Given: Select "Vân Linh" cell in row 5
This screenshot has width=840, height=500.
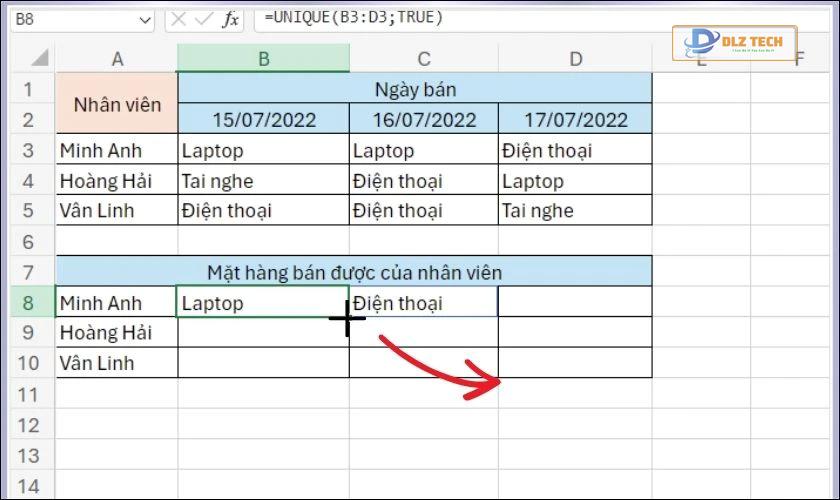Looking at the screenshot, I should coord(117,210).
